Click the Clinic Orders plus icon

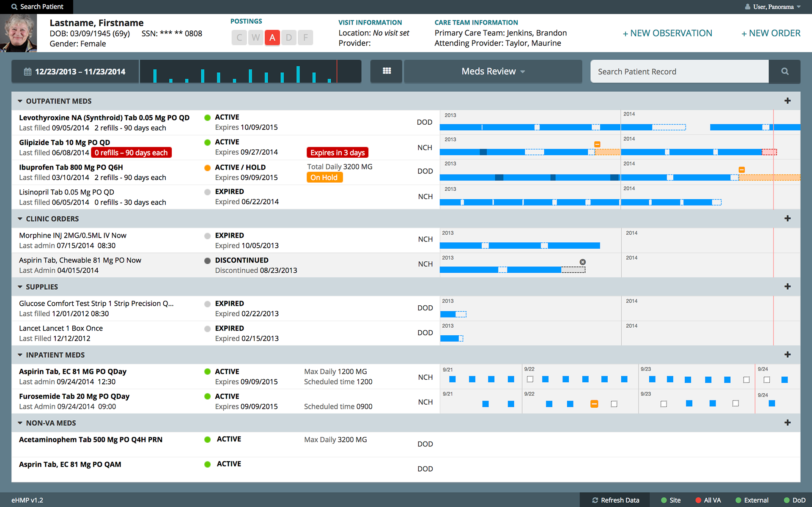pyautogui.click(x=787, y=219)
